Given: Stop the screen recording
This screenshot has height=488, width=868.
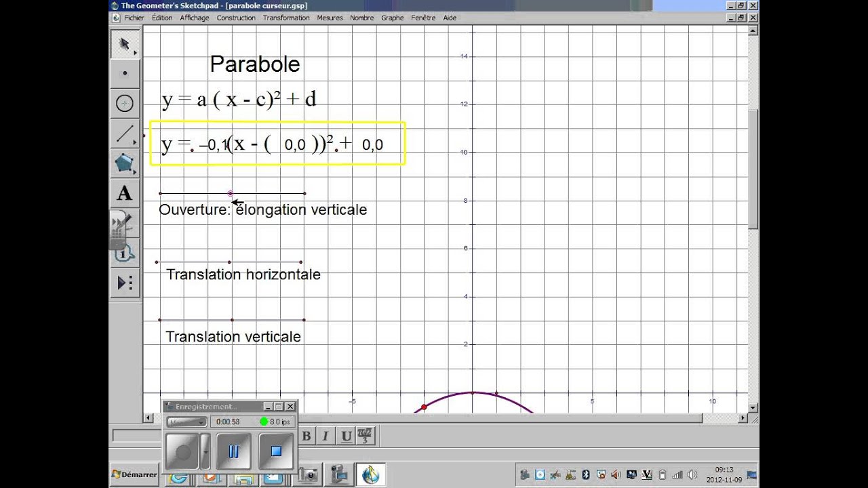Looking at the screenshot, I should coord(276,451).
